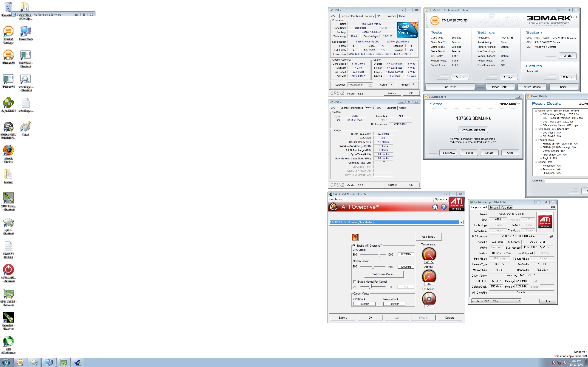Click the Overdrive unlock padlock icon
Screen dimensions: 588x367
pyautogui.click(x=355, y=237)
